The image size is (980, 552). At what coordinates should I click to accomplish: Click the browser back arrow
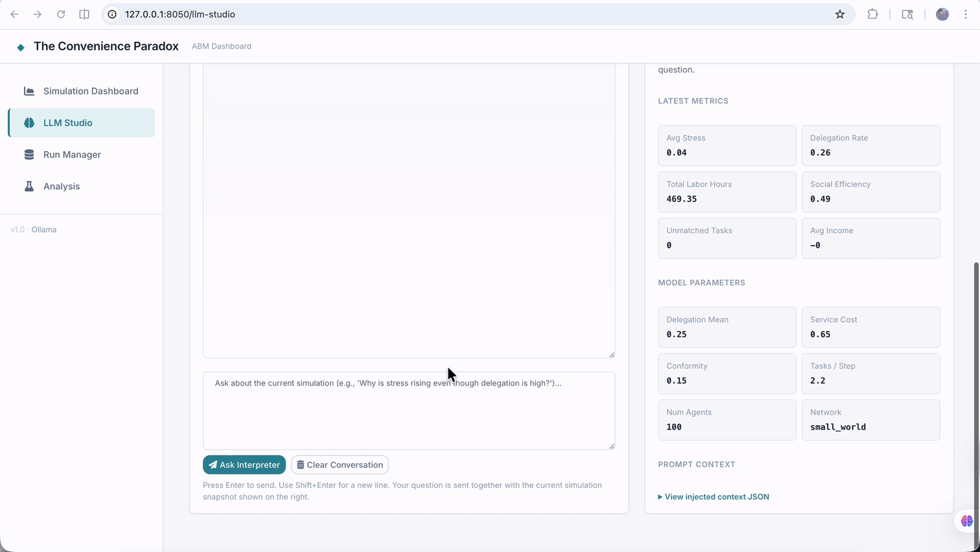point(14,14)
